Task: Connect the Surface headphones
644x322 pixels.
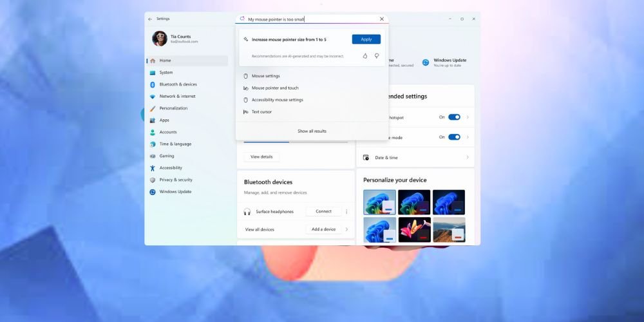Action: pyautogui.click(x=324, y=211)
